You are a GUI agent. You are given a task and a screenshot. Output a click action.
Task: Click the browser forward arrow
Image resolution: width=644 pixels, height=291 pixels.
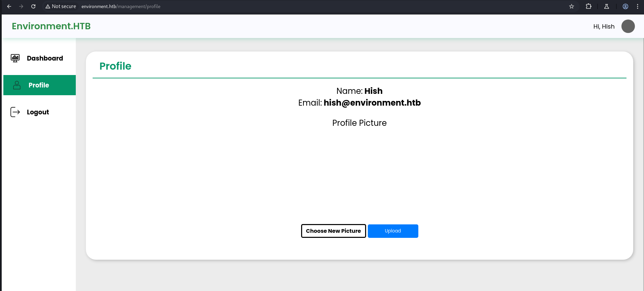21,6
